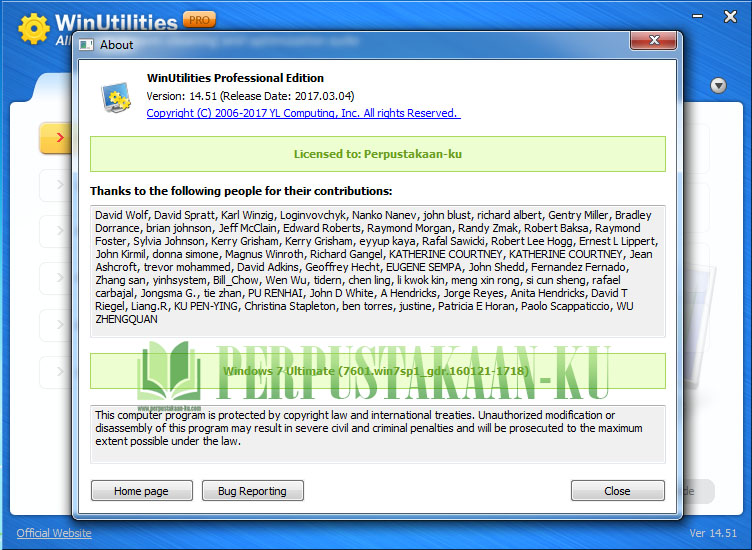
Task: Open the Official Website link
Action: tap(54, 533)
